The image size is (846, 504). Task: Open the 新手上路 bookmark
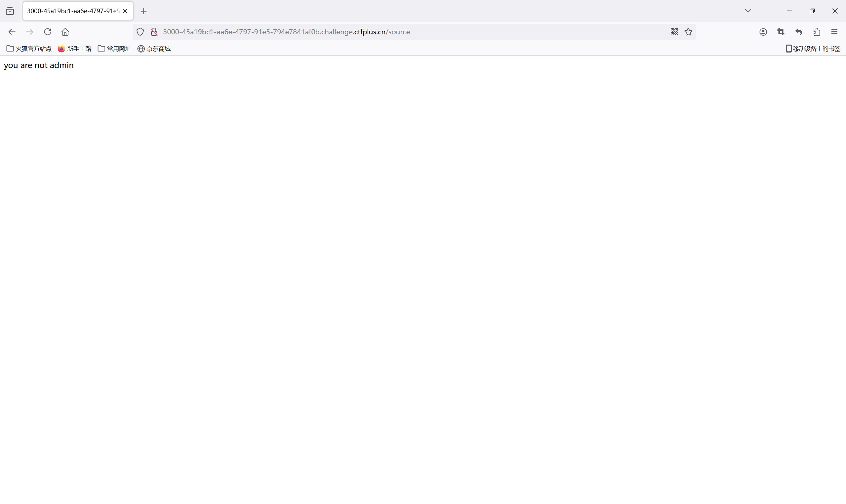click(74, 49)
